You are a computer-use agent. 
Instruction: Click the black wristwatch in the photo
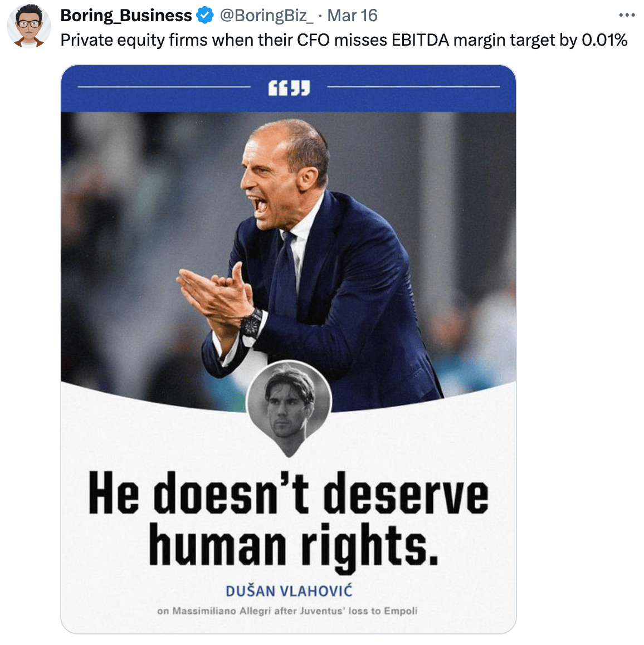[251, 322]
